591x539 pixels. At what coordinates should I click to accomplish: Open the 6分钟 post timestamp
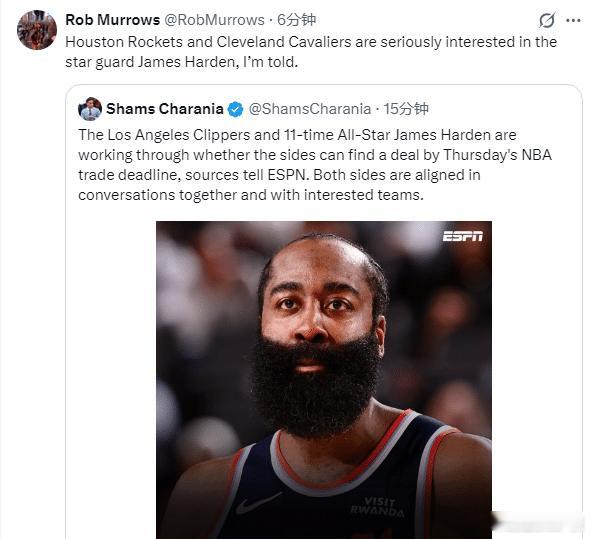(x=296, y=20)
